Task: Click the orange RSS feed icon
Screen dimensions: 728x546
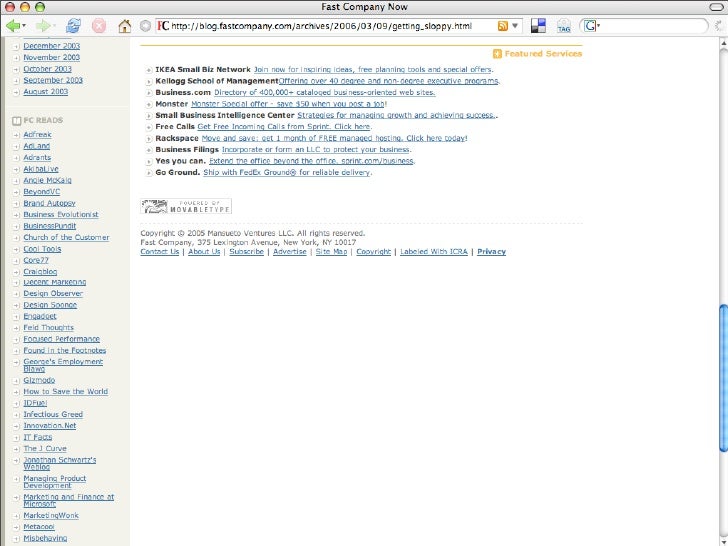Action: tap(502, 26)
